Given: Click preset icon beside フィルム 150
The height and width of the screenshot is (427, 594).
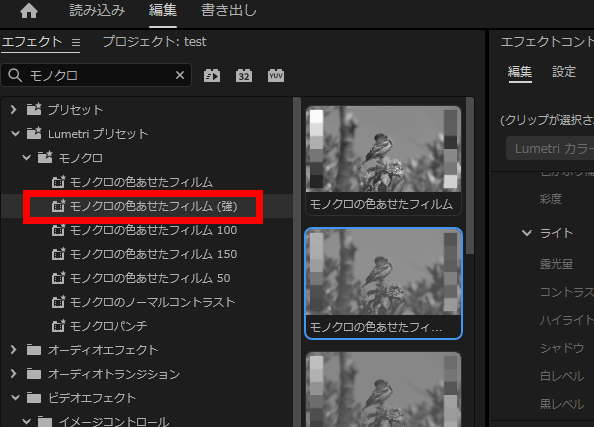Looking at the screenshot, I should coord(58,253).
